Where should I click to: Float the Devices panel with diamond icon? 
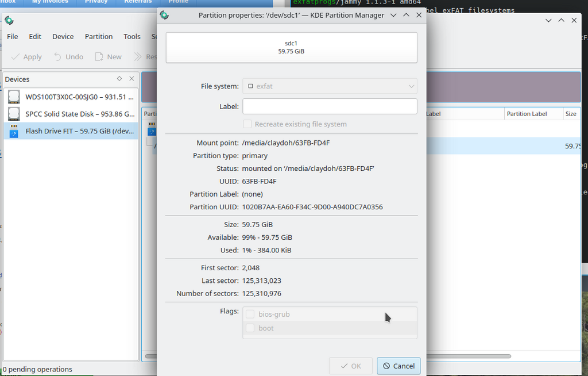(119, 79)
